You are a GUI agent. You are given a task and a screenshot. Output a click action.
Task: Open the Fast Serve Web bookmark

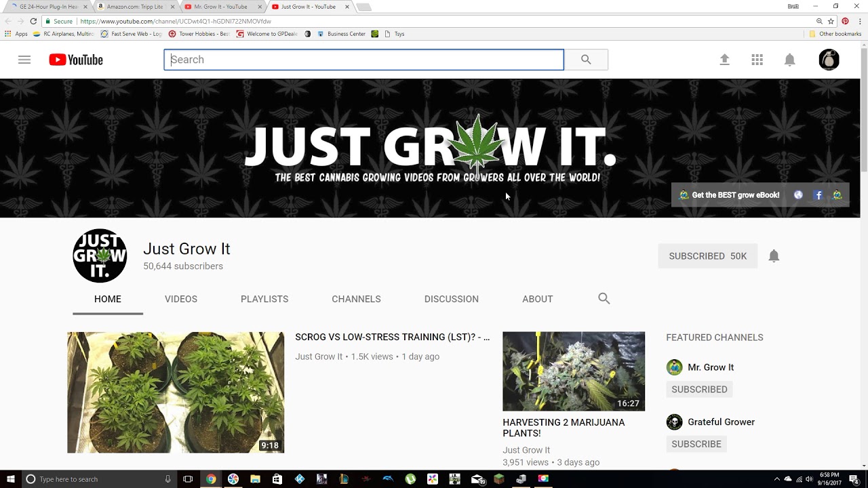tap(131, 34)
